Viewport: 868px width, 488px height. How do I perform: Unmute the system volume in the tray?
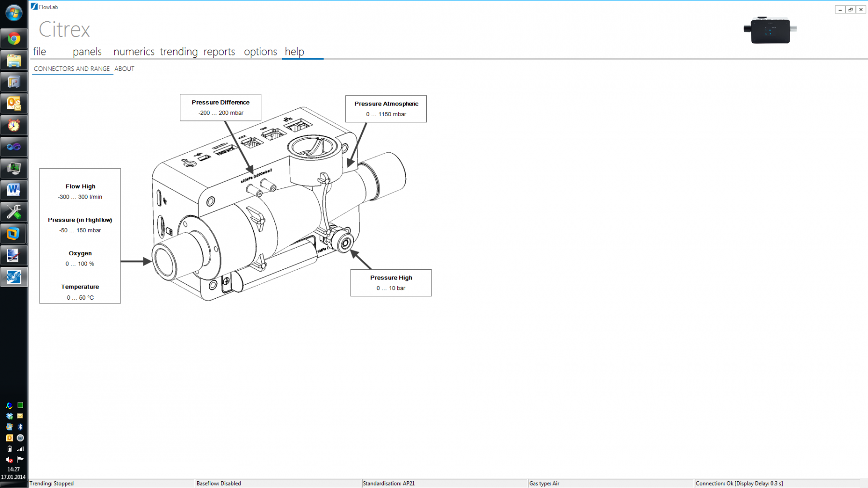pos(9,459)
